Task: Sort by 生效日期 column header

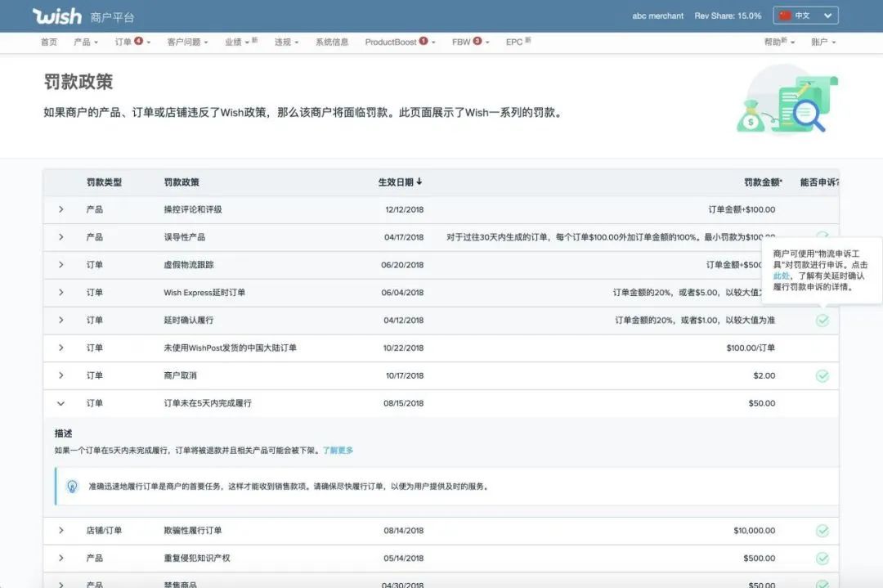Action: (400, 182)
